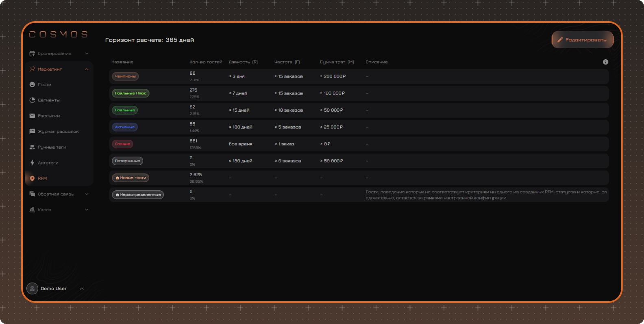
Task: Click the Маркетинг sparkle icon
Action: pyautogui.click(x=32, y=69)
